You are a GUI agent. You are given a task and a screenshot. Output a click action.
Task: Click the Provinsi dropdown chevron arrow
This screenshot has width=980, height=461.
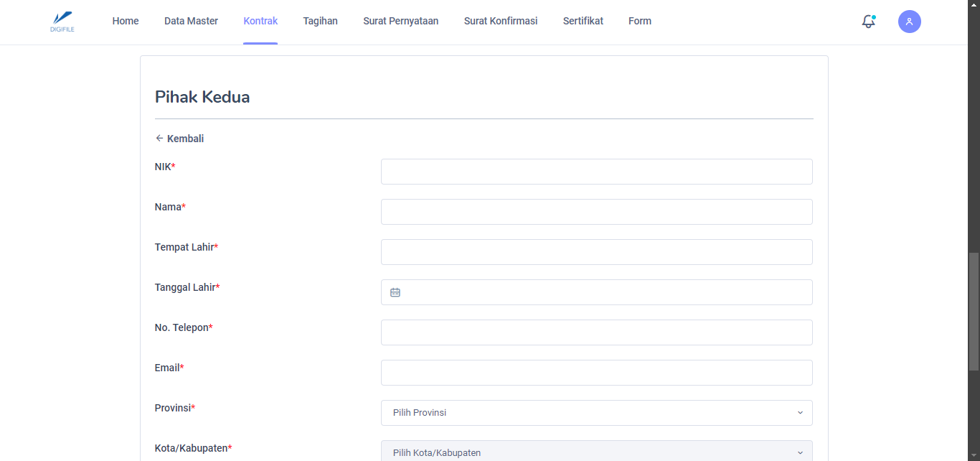tap(800, 413)
